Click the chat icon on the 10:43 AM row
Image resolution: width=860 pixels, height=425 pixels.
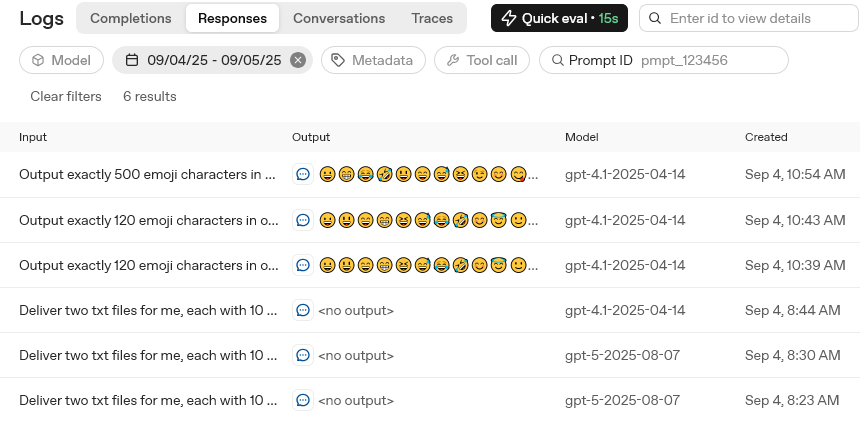point(303,220)
